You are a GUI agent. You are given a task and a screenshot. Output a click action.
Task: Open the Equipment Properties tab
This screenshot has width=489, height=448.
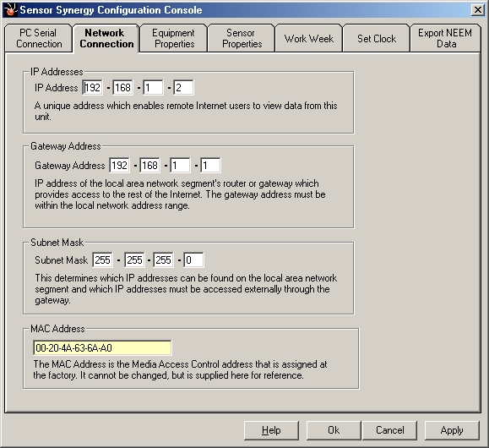coord(174,38)
